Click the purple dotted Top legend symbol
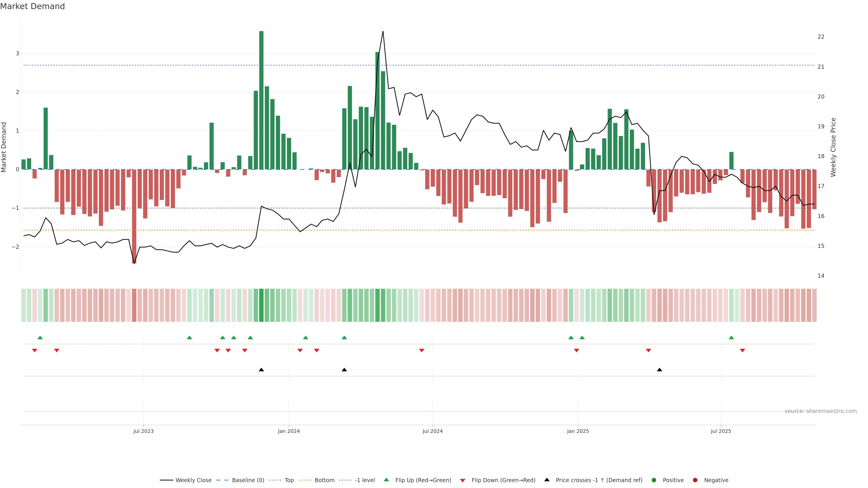868x488 pixels. (275, 480)
